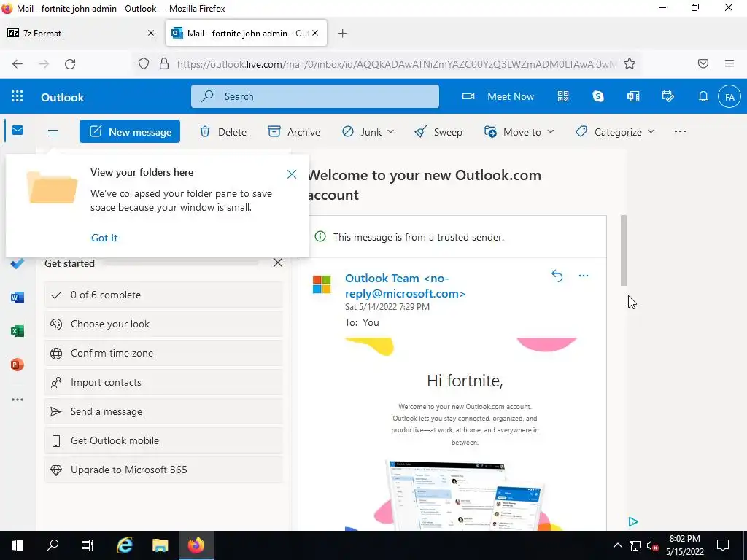Select Confirm time zone task
Screen dimensions: 747x560
(x=163, y=353)
